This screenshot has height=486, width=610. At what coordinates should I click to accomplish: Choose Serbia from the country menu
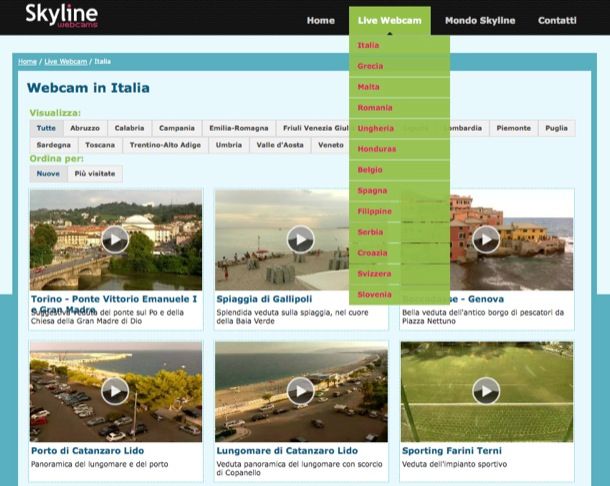[400, 232]
